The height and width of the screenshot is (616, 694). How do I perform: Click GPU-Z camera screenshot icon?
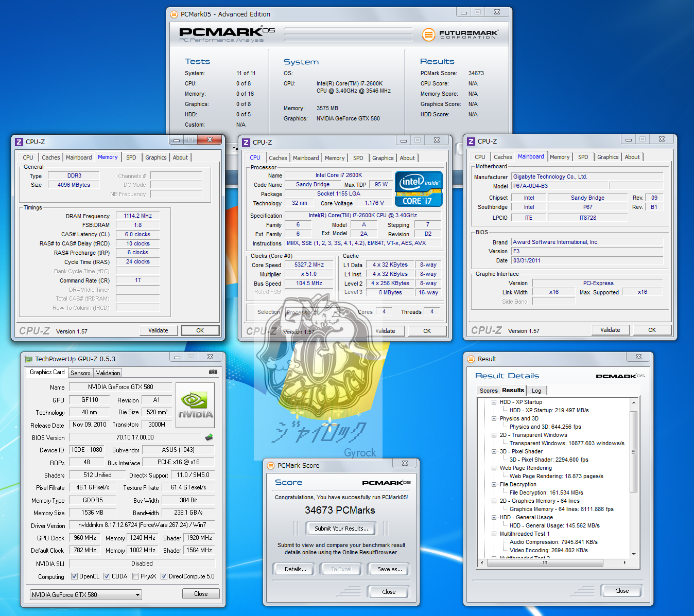pyautogui.click(x=213, y=372)
